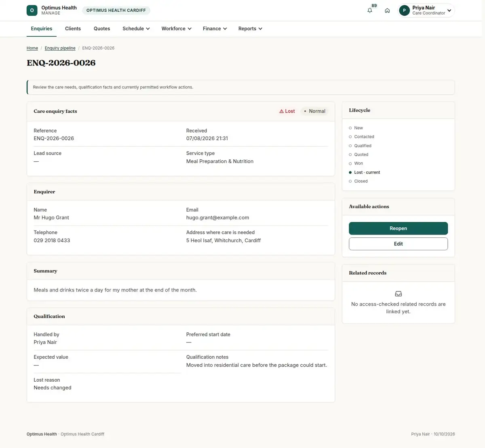
Task: Click the telephone number 029 2018 0433
Action: tap(52, 240)
